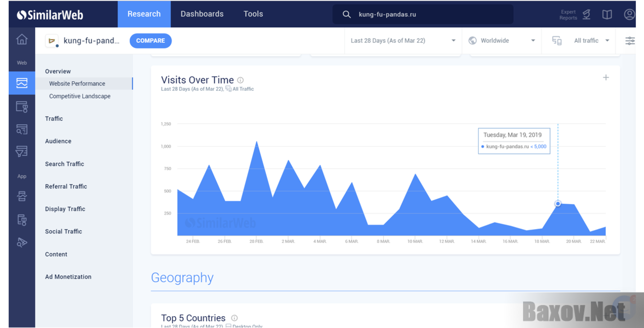Switch to the Tools tab
This screenshot has width=644, height=328.
point(253,14)
